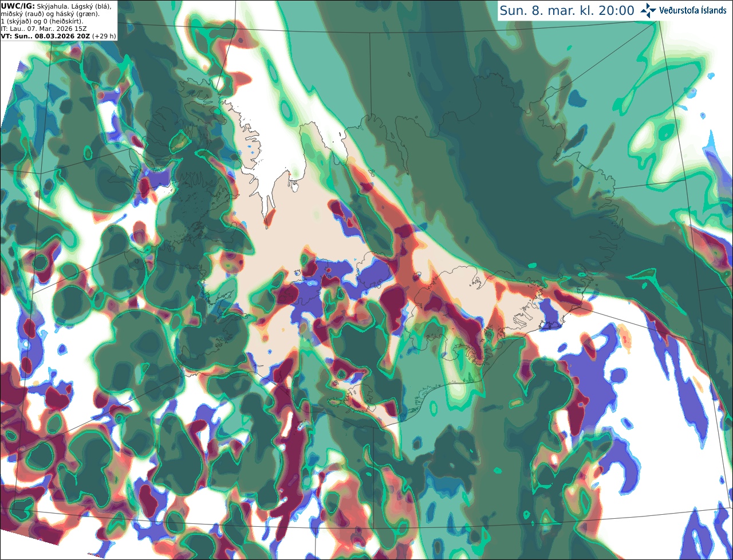Click the '(+29 h)' forecast offset text
The image size is (733, 560).
tap(104, 36)
